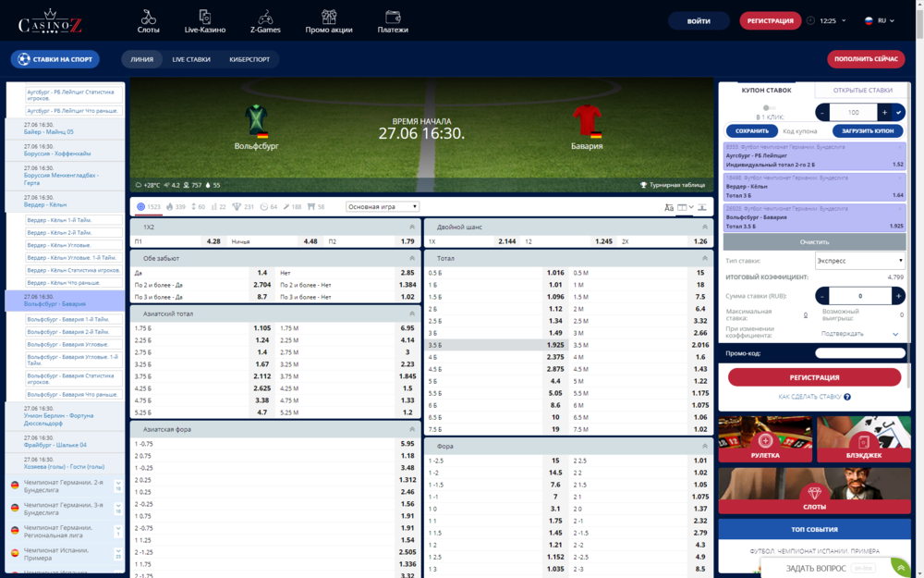Open the Подтверждать coefficient change dropdown
This screenshot has width=924, height=578.
coord(859,334)
